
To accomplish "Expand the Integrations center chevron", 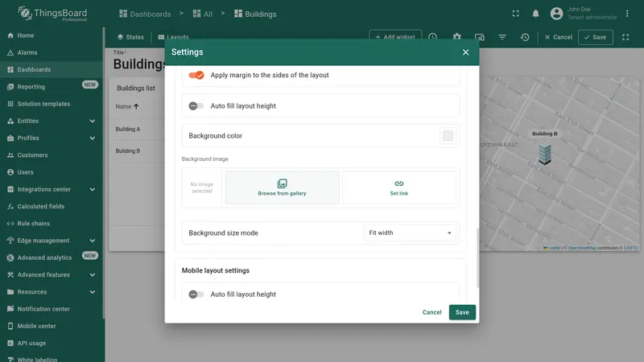I will (x=93, y=190).
